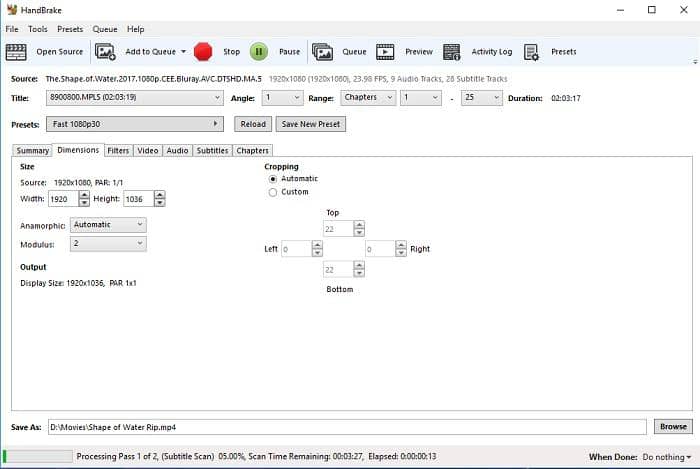Click the Bottom crop stepper
The width and height of the screenshot is (700, 469).
click(359, 269)
